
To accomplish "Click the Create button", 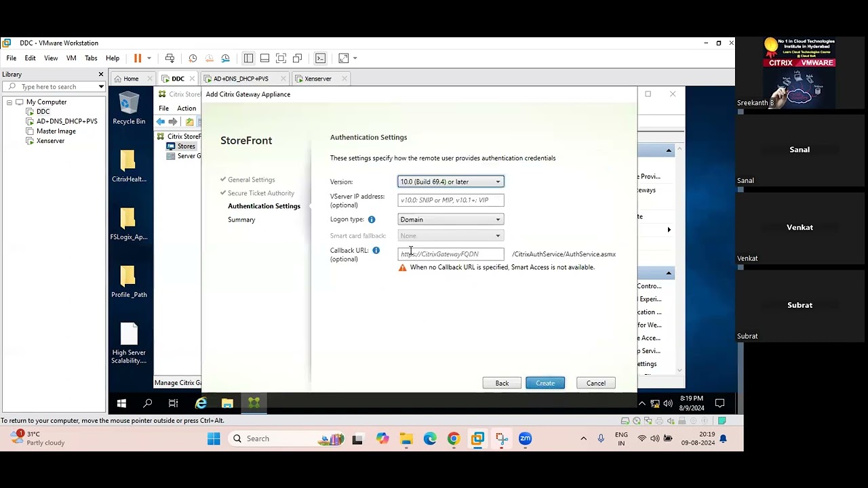I will pos(545,384).
